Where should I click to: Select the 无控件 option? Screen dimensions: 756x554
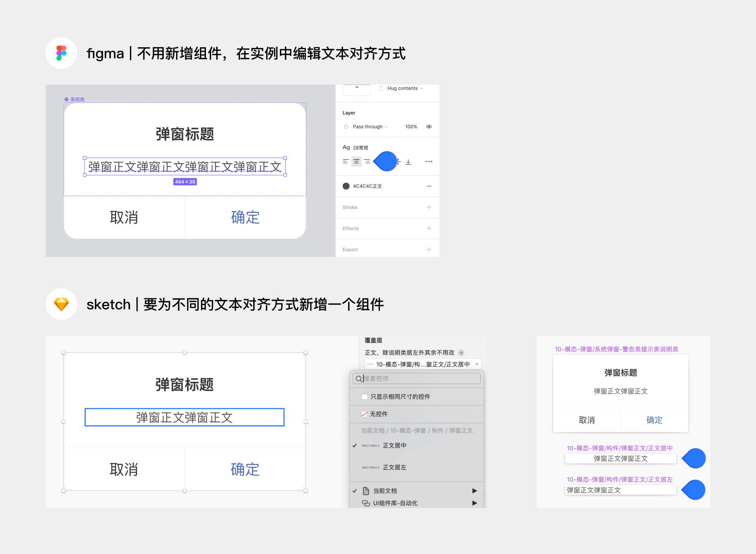378,414
